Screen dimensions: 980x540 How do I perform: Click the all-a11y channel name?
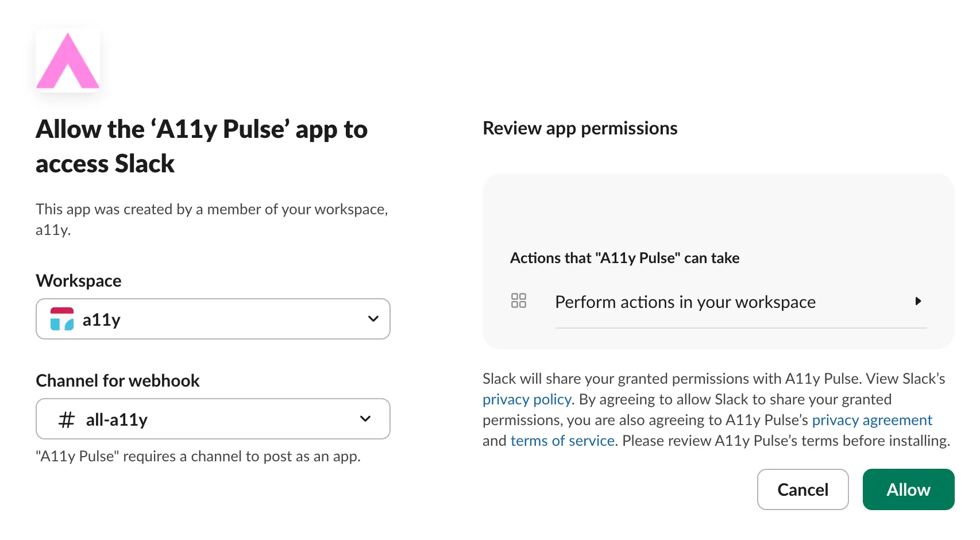coord(117,419)
